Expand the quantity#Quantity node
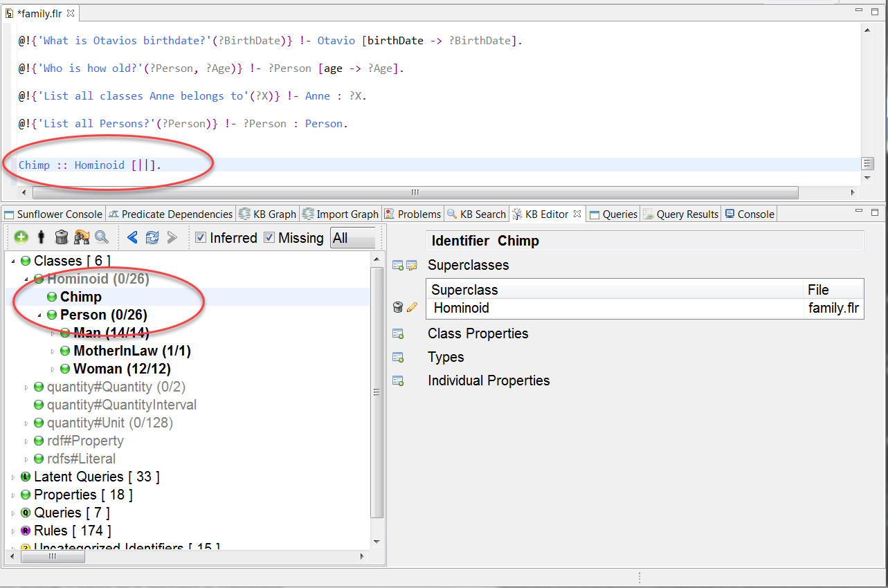The height and width of the screenshot is (588, 888). tap(26, 387)
